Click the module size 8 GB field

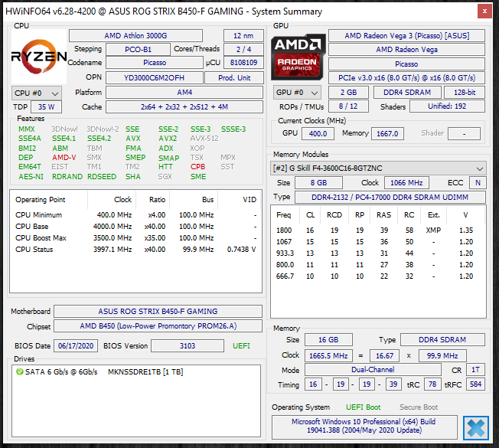click(318, 183)
